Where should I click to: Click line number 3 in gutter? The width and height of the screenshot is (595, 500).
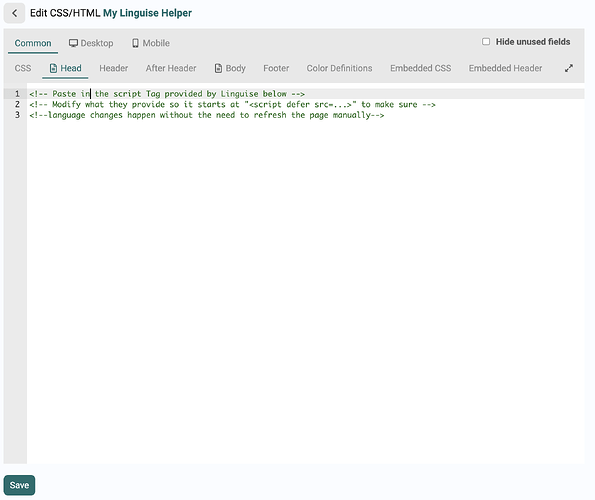click(17, 115)
